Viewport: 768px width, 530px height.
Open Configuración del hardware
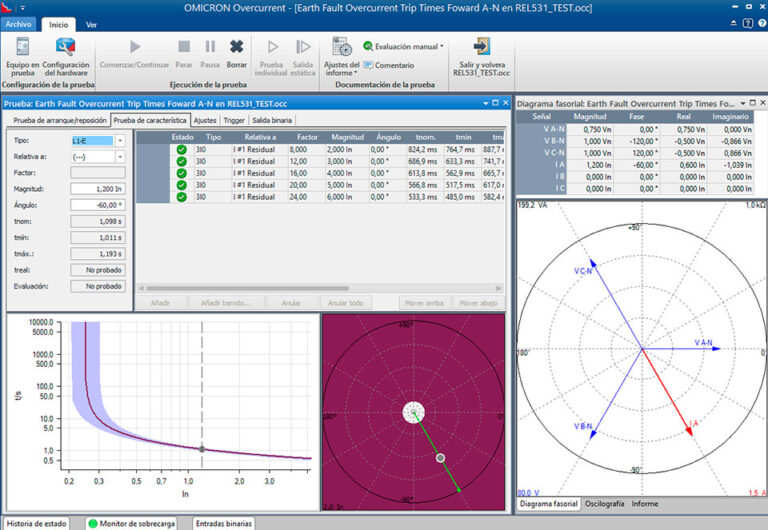coord(66,56)
